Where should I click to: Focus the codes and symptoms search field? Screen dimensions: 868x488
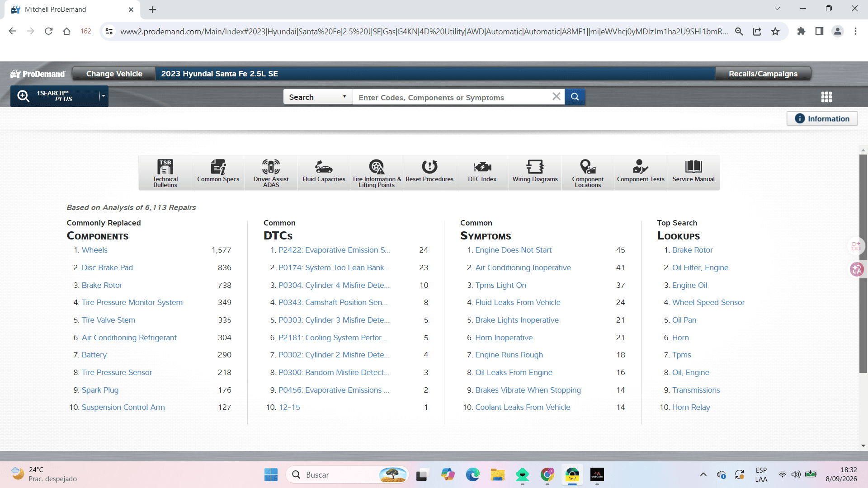[x=452, y=97]
